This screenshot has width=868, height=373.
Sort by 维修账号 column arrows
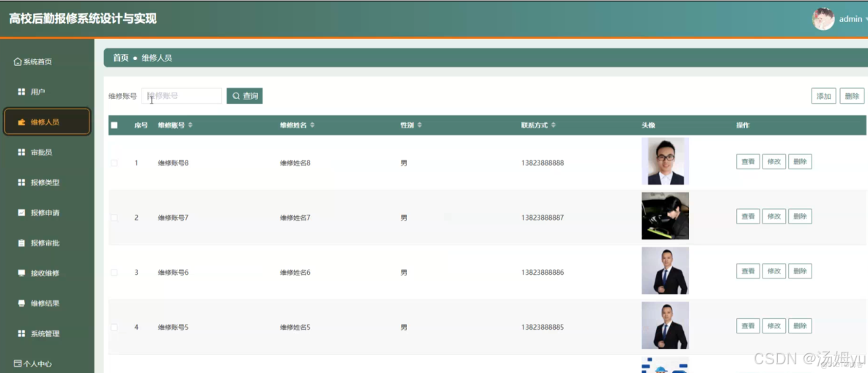click(191, 125)
